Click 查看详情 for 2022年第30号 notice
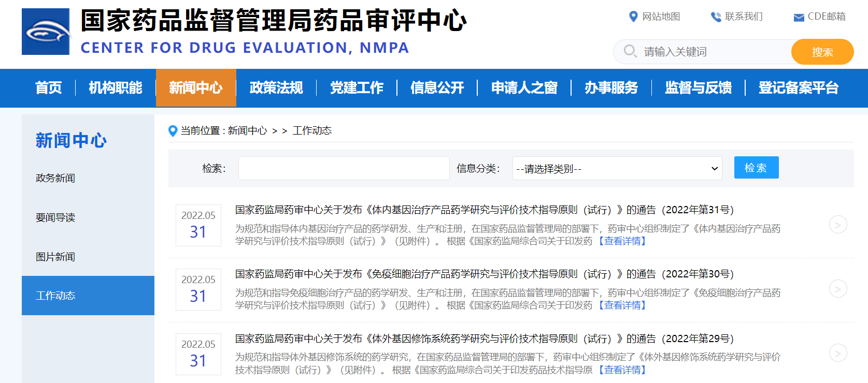868x383 pixels. [x=622, y=305]
